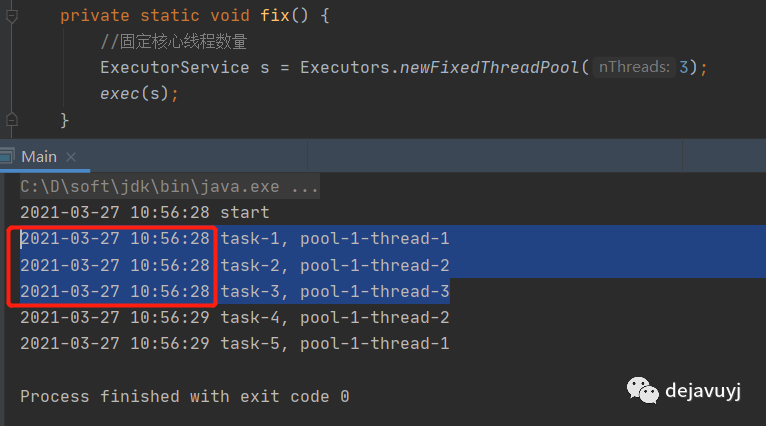
Task: Click the task-2 pool-1-thread-2 output line
Action: pyautogui.click(x=334, y=265)
